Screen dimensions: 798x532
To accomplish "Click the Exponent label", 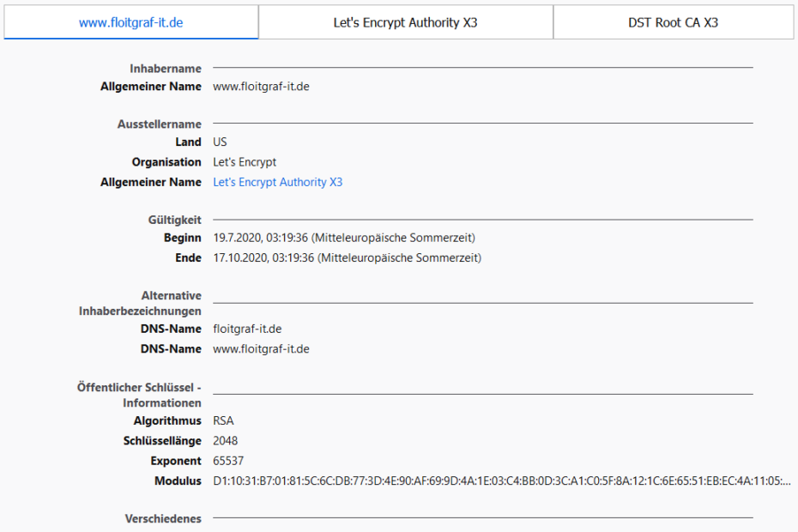I will (x=176, y=462).
